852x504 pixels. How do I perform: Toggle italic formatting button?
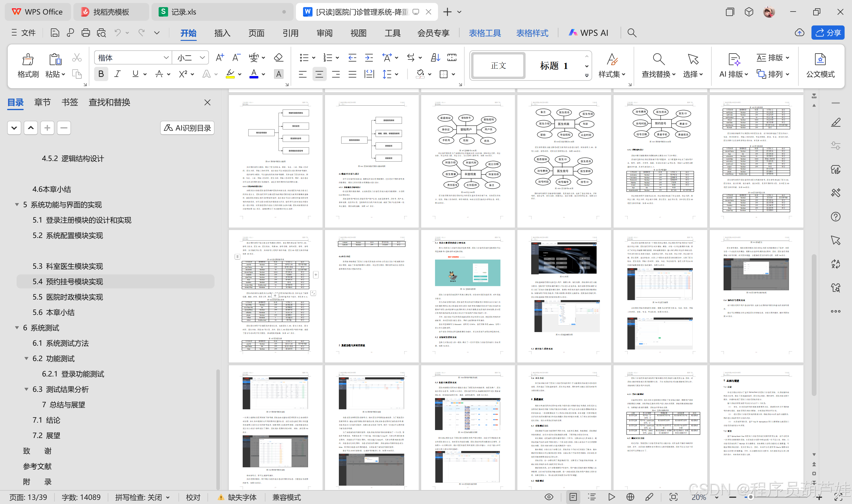coord(117,74)
